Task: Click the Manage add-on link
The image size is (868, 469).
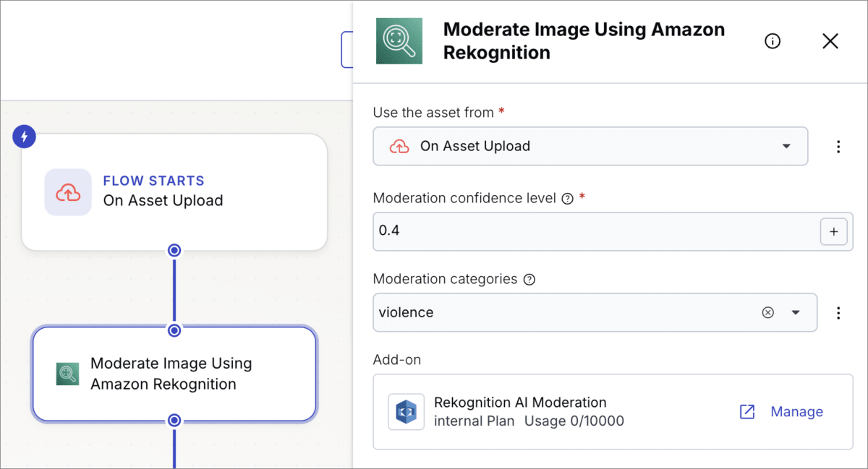Action: pos(796,412)
